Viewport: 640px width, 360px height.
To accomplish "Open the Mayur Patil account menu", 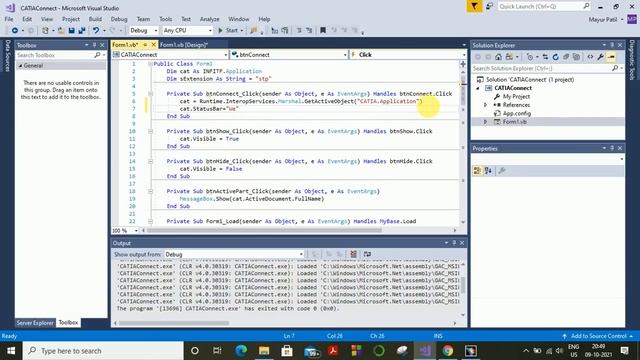I will pos(606,20).
